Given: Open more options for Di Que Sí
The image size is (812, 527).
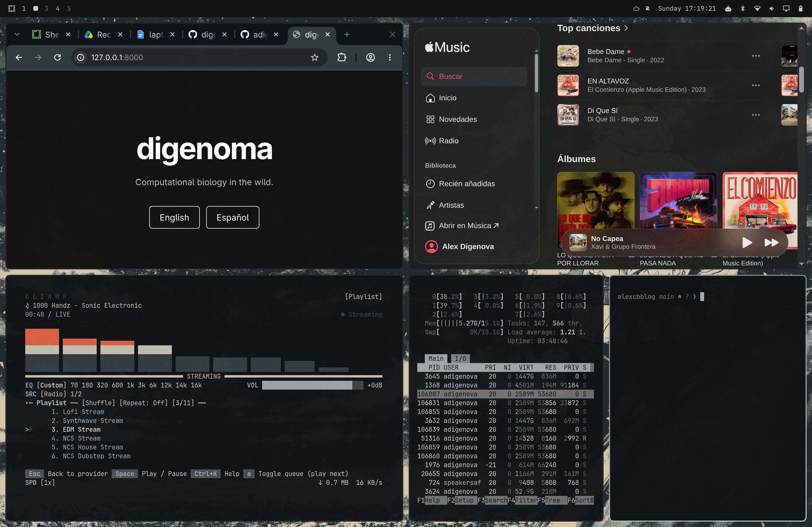Looking at the screenshot, I should (x=756, y=115).
